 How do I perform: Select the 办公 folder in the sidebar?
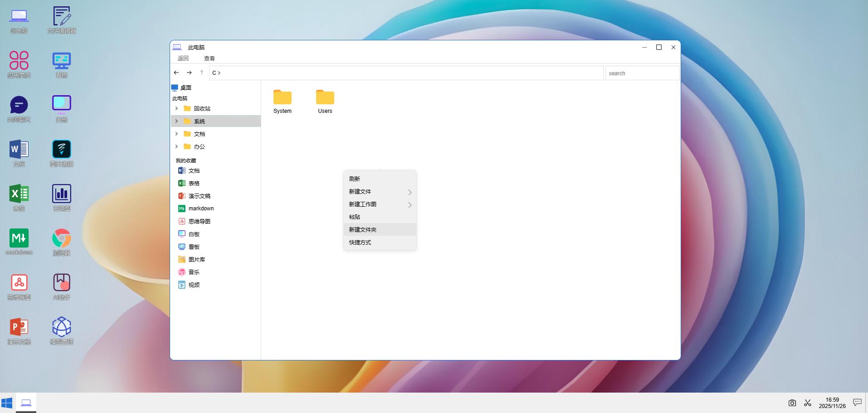click(216, 146)
